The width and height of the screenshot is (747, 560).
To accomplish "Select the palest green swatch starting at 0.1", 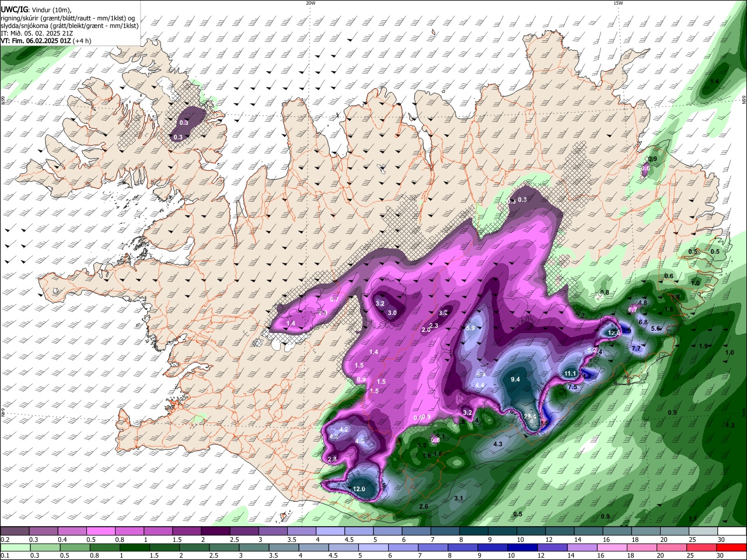I will pos(15,547).
